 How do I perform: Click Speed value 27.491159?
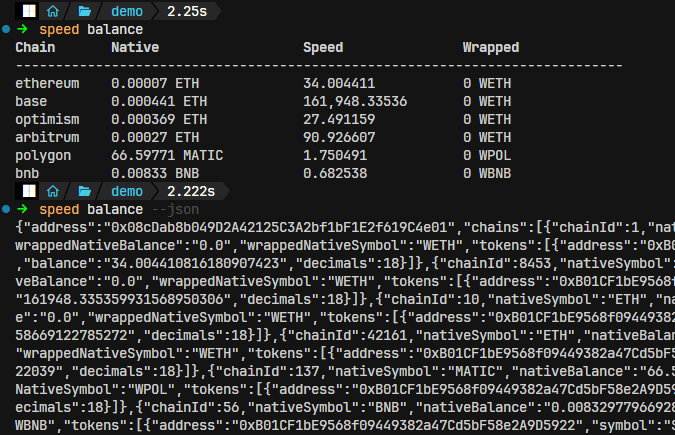[x=339, y=119]
